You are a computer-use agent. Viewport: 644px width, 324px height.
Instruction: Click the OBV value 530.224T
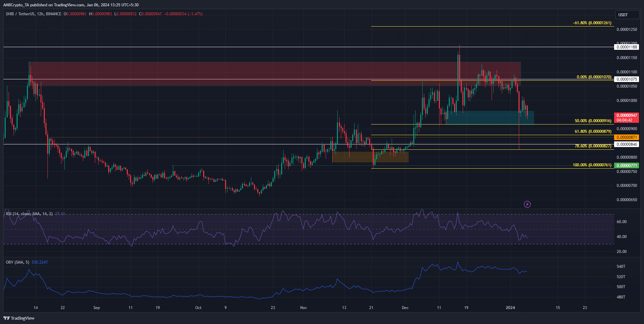point(40,262)
